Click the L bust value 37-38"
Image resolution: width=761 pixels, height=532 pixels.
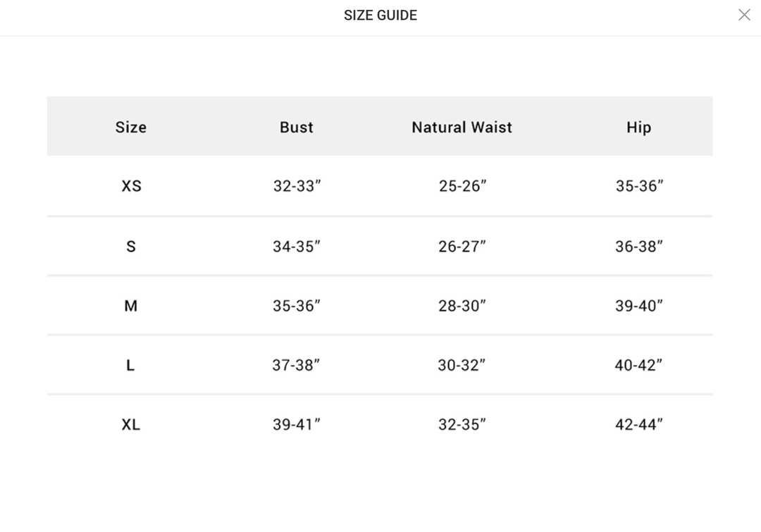[296, 365]
